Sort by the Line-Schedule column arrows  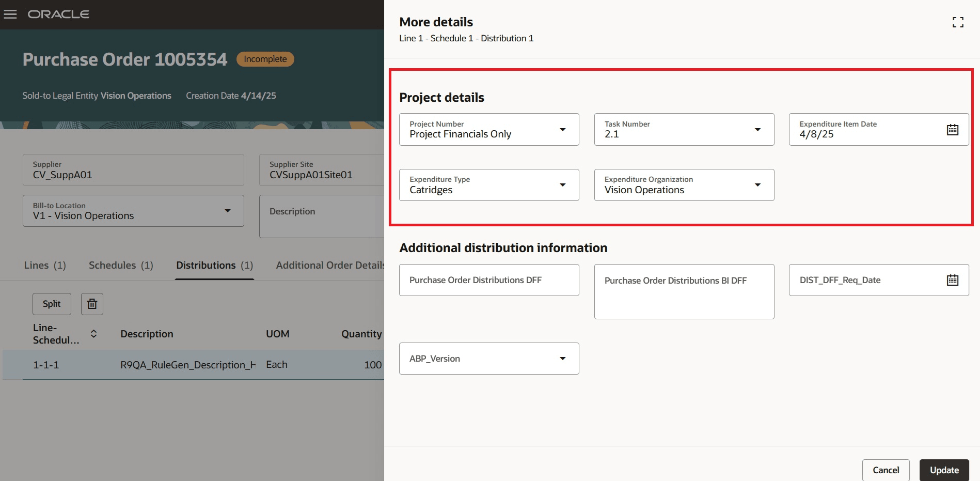click(x=93, y=334)
